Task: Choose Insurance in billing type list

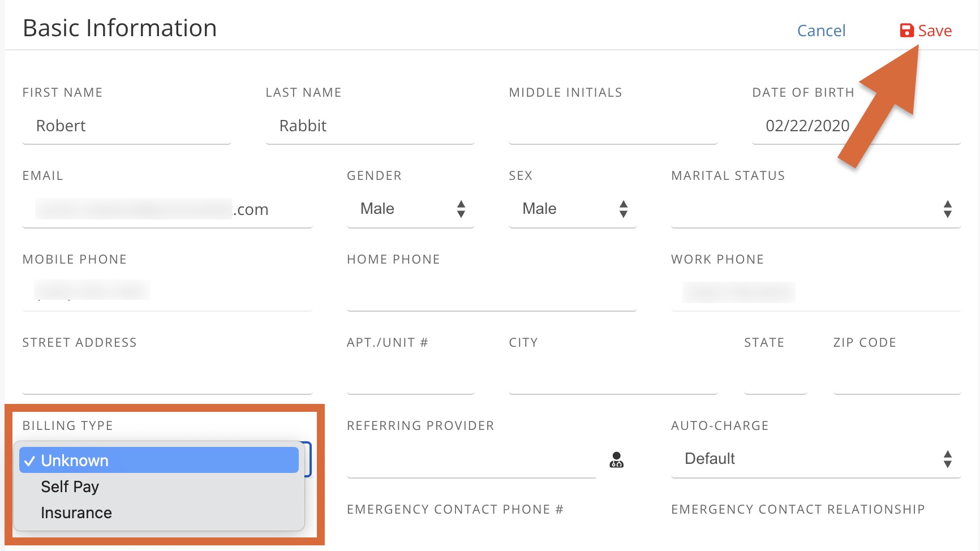Action: pyautogui.click(x=76, y=513)
